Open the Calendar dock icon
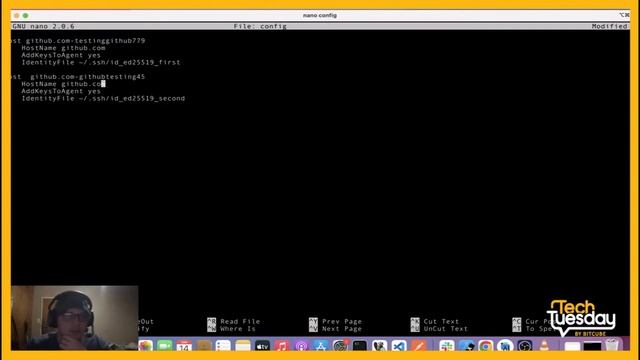This screenshot has width=640, height=360. pos(184,346)
